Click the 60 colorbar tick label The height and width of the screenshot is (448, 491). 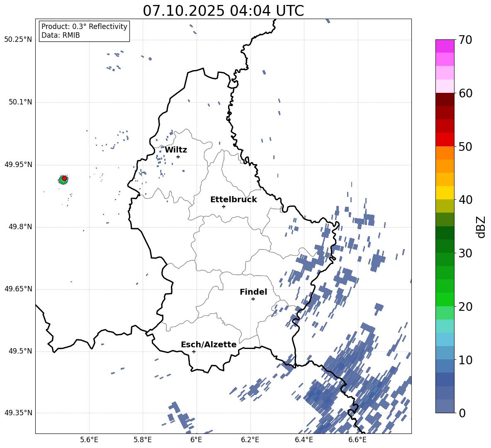pos(465,93)
